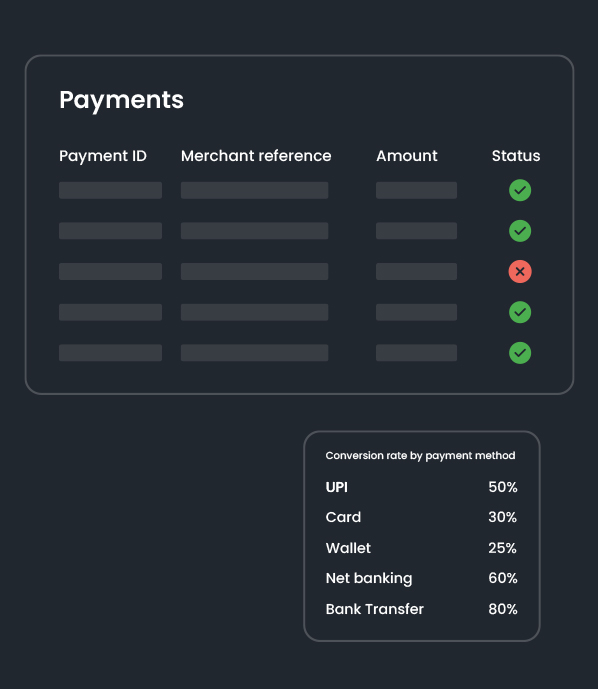
Task: Select the Merchant reference column header
Action: (x=256, y=156)
